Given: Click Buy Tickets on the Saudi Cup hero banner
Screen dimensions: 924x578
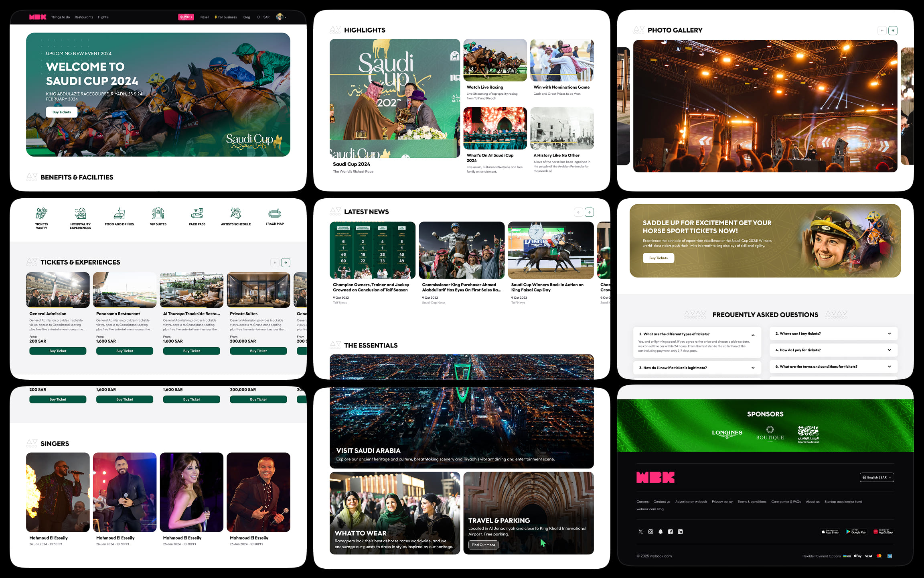Looking at the screenshot, I should (x=61, y=112).
